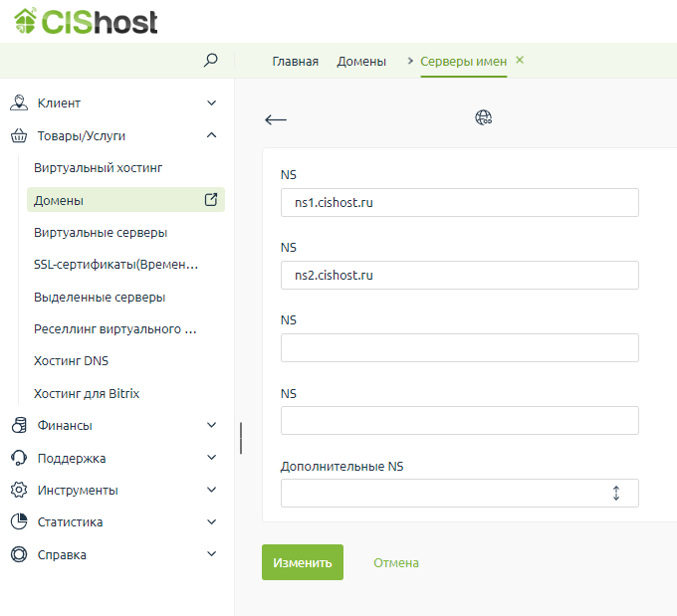Switch to the Домены tab
Screen dimensions: 677x616
click(361, 62)
